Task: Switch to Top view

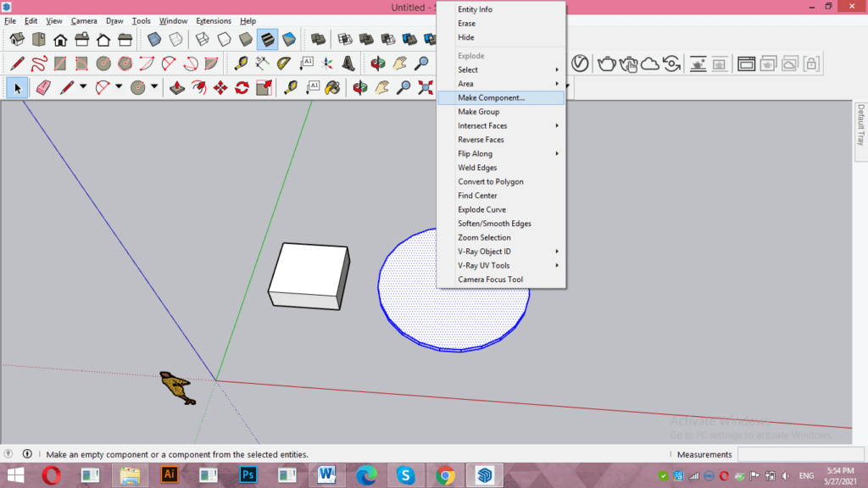Action: pyautogui.click(x=38, y=39)
